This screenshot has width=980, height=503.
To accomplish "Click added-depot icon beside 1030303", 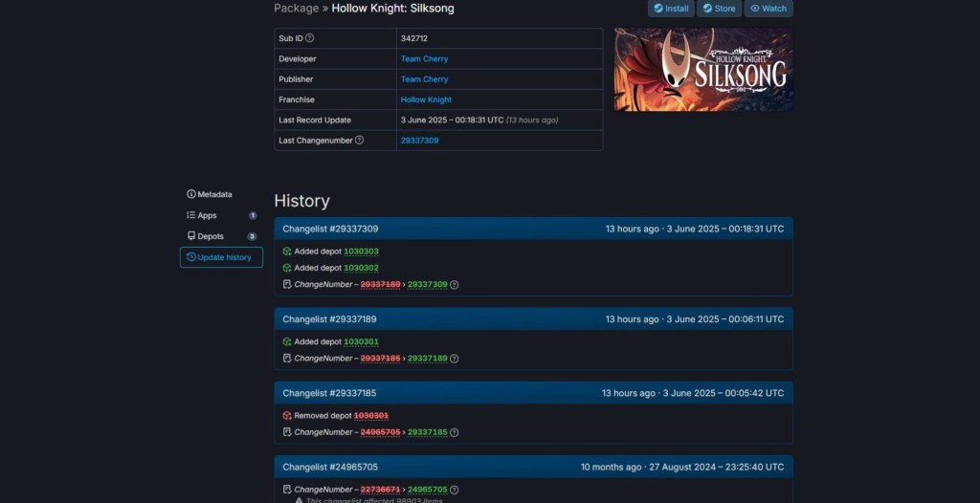I will point(287,251).
